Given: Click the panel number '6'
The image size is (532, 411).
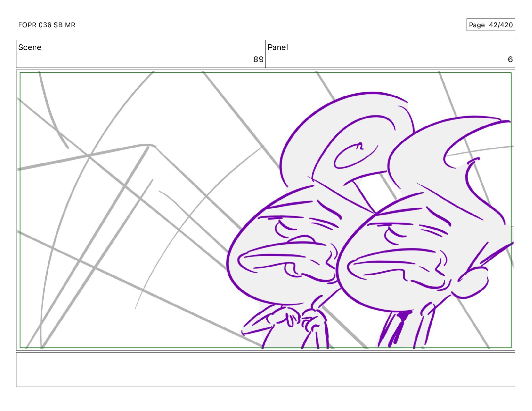Looking at the screenshot, I should pyautogui.click(x=510, y=59).
